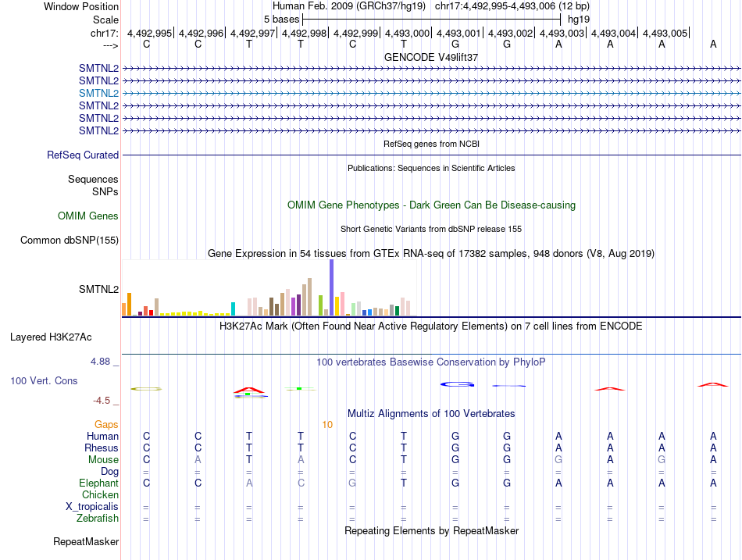The image size is (742, 560).
Task: Click the 100 Vert. Cons track label
Action: tap(44, 380)
